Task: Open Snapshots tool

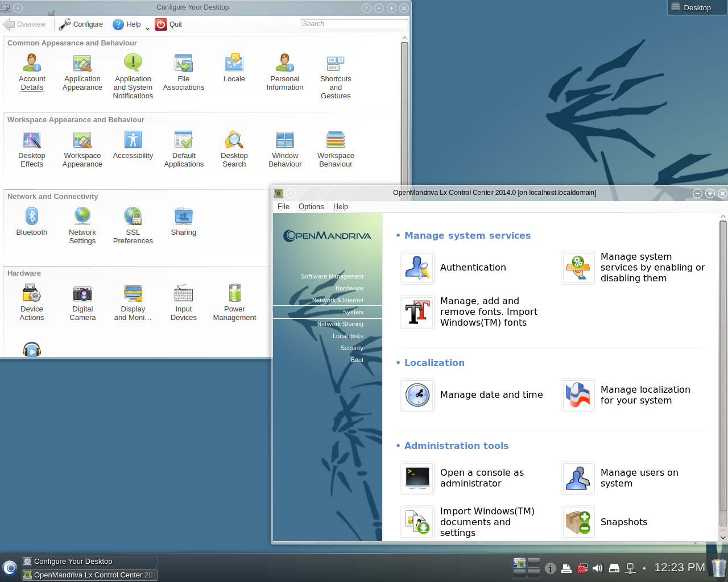Action: pyautogui.click(x=605, y=522)
